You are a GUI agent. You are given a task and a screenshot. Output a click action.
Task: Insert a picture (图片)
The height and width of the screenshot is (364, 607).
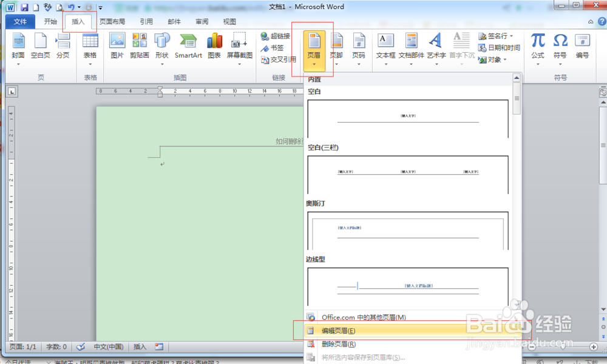click(117, 47)
